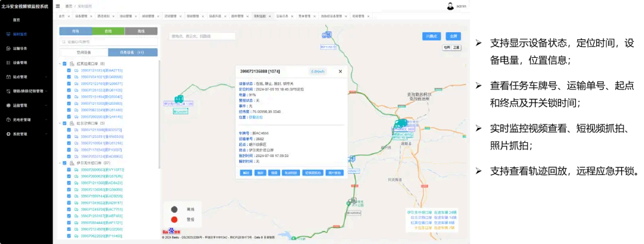Close the 路径规划 tab with its x

pos(113,16)
